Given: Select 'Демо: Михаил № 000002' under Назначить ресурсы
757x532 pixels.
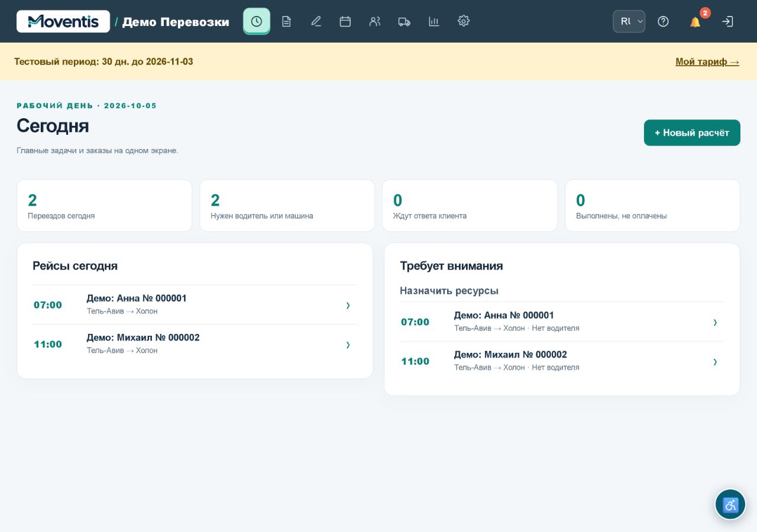Looking at the screenshot, I should pos(510,355).
